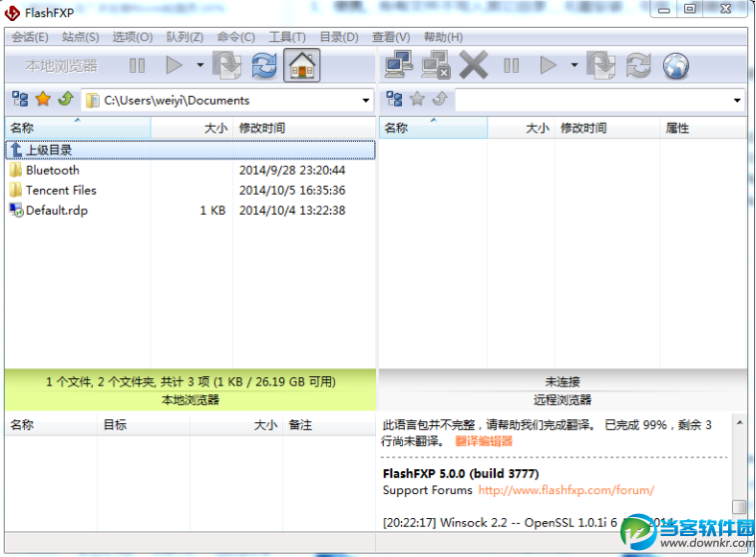The height and width of the screenshot is (557, 756).
Task: Click the remote pane pause button
Action: (511, 65)
